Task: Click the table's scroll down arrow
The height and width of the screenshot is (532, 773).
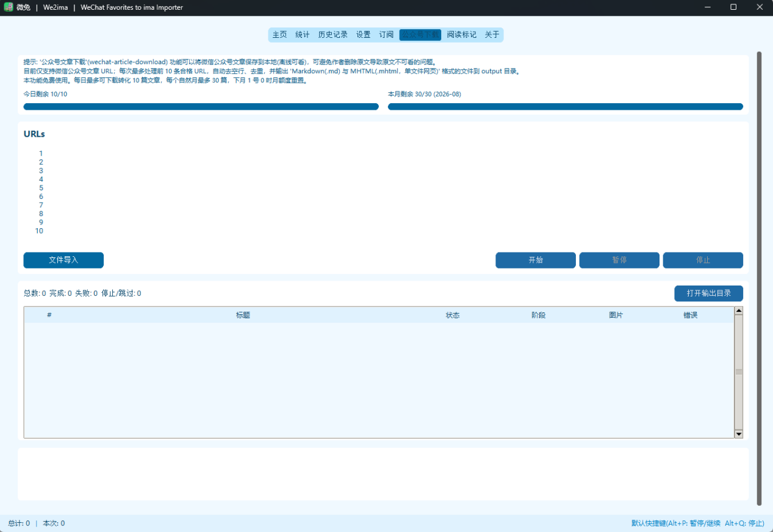Action: click(x=739, y=434)
